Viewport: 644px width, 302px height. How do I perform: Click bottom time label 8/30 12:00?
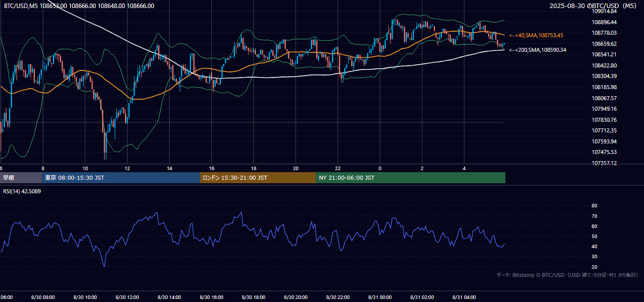click(127, 297)
